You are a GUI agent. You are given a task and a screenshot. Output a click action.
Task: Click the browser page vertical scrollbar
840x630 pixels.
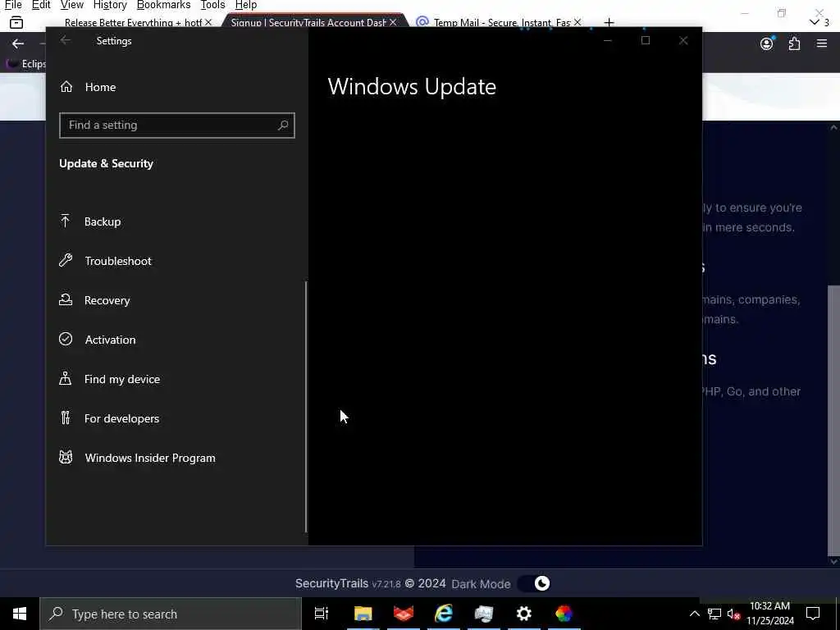(833, 421)
